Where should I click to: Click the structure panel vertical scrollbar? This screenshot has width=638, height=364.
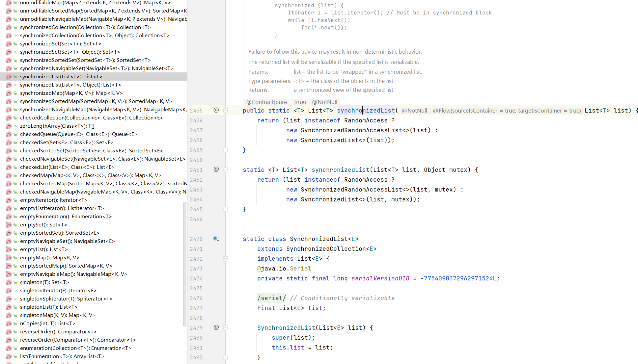pyautogui.click(x=185, y=264)
